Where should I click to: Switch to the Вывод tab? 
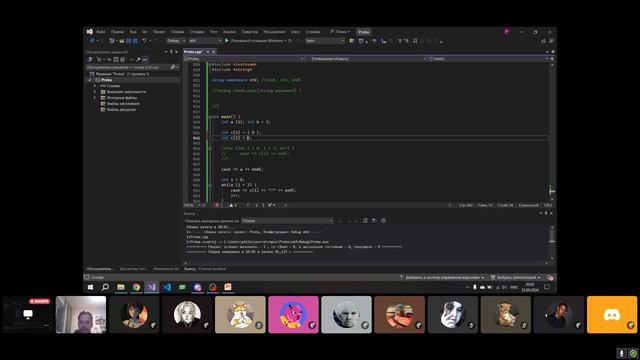(189, 269)
